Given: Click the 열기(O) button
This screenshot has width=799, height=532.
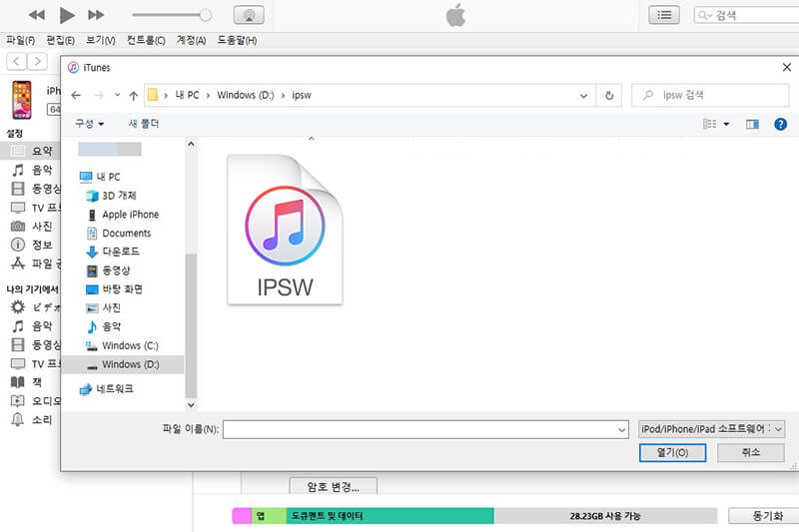Looking at the screenshot, I should point(672,452).
